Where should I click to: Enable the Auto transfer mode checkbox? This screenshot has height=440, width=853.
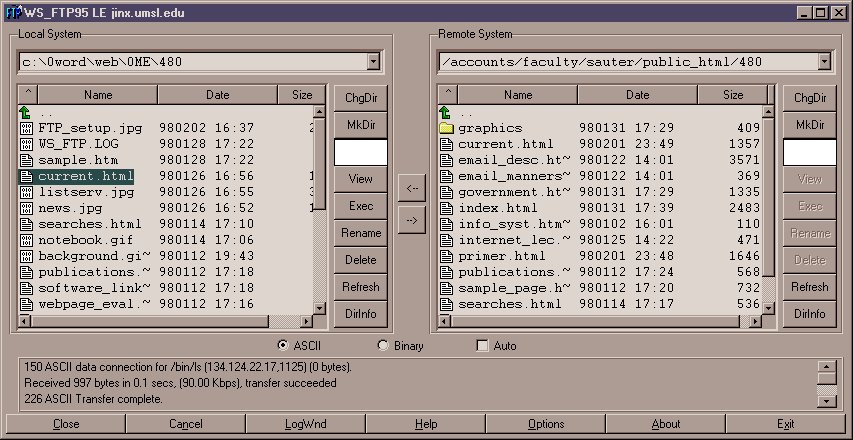point(483,346)
